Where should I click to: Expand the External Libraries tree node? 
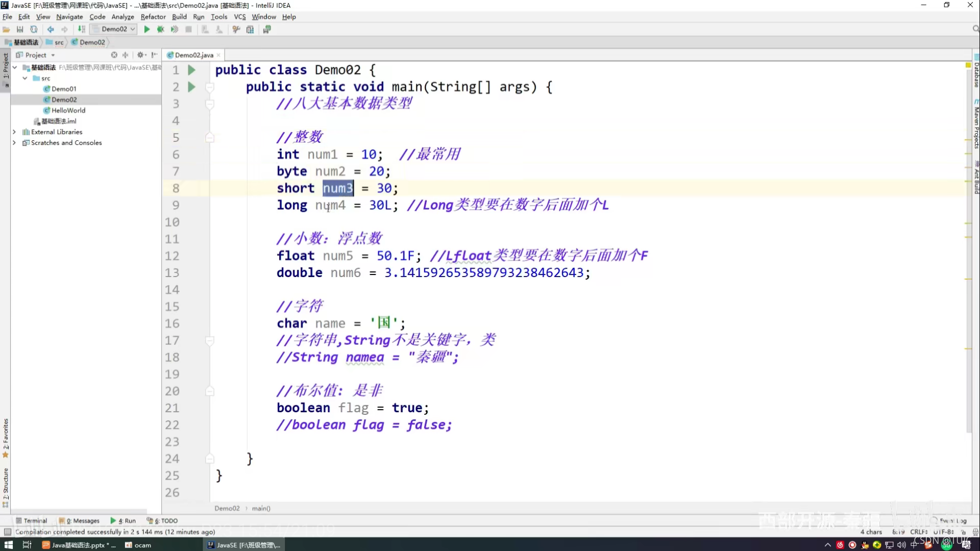pos(14,131)
